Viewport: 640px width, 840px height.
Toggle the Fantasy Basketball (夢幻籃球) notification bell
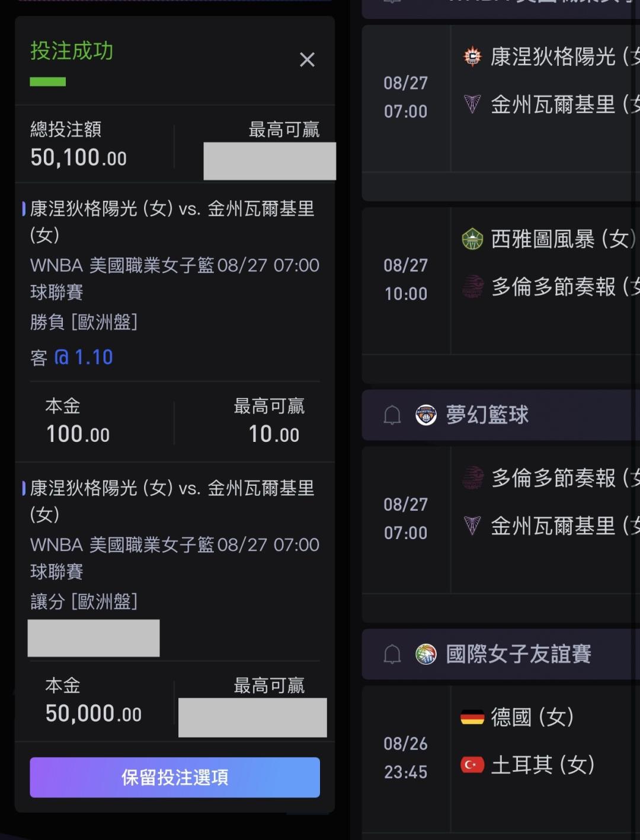click(392, 415)
